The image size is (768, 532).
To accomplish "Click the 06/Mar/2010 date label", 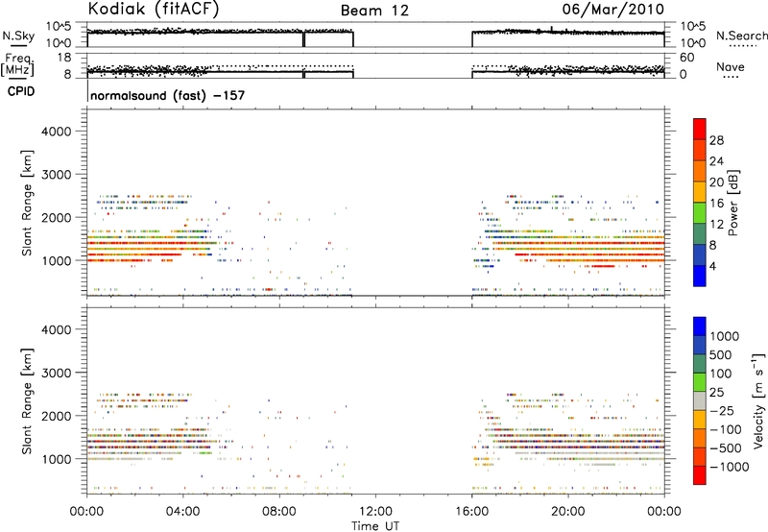I will (x=613, y=9).
